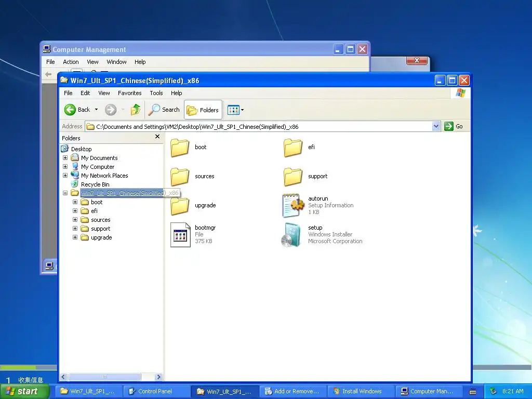Switch to Install Windows taskbar button
This screenshot has width=532, height=399.
click(x=362, y=391)
